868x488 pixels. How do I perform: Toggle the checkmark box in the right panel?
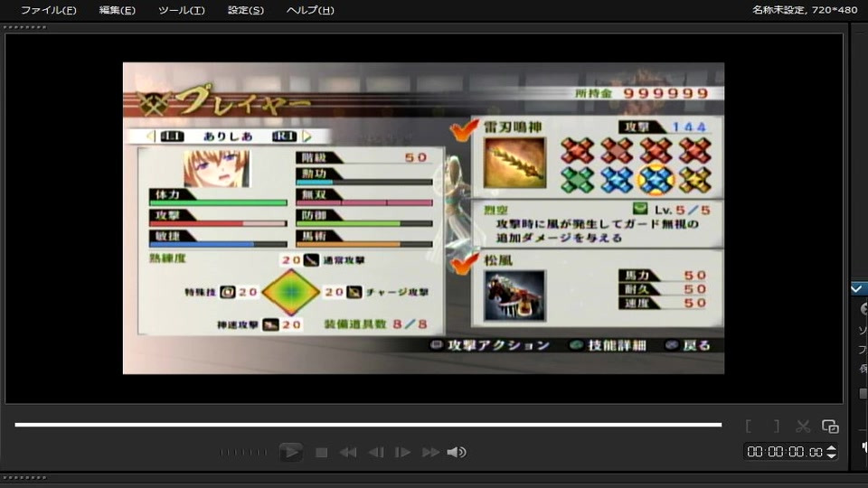point(856,289)
